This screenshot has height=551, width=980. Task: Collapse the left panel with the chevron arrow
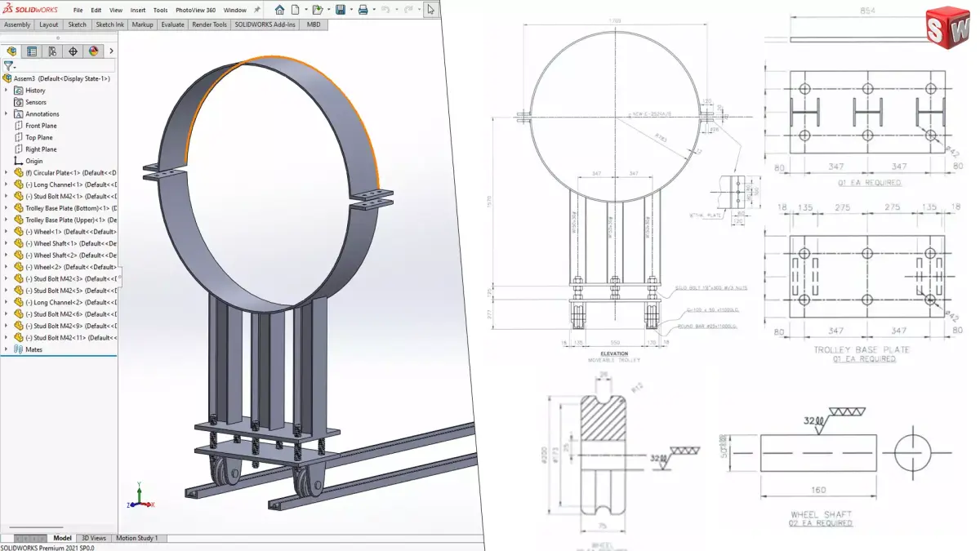click(x=111, y=51)
